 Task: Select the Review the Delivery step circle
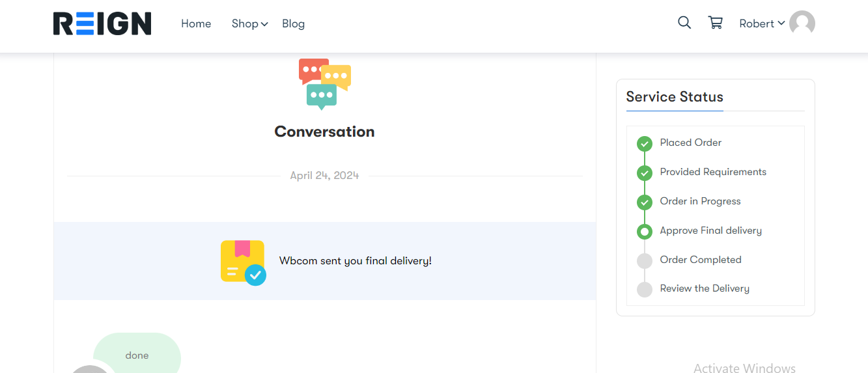pyautogui.click(x=644, y=290)
